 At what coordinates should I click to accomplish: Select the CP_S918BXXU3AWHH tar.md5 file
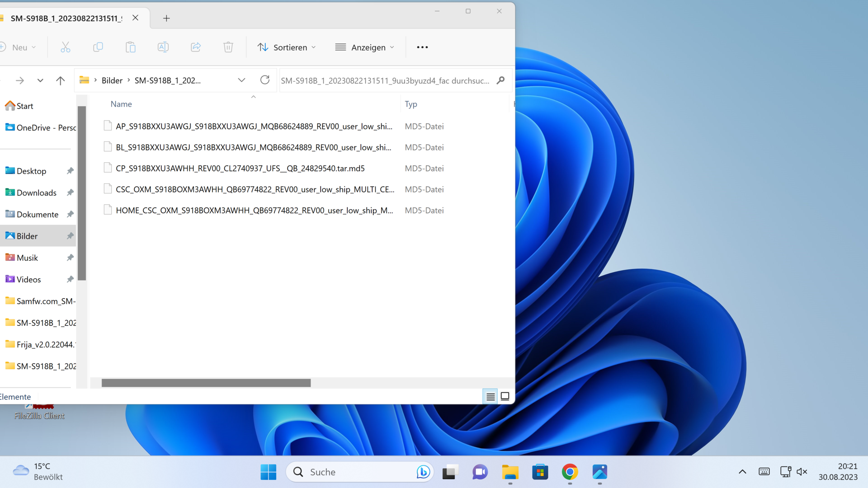pyautogui.click(x=240, y=168)
